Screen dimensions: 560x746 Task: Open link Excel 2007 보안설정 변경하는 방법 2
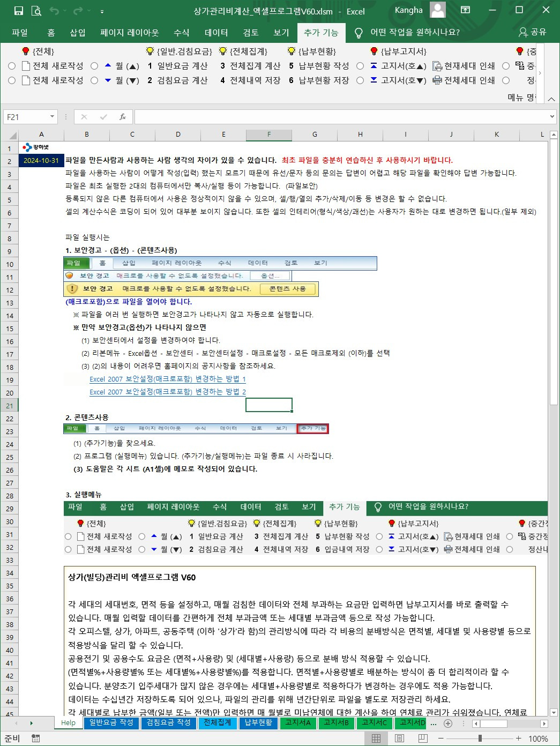(x=168, y=392)
